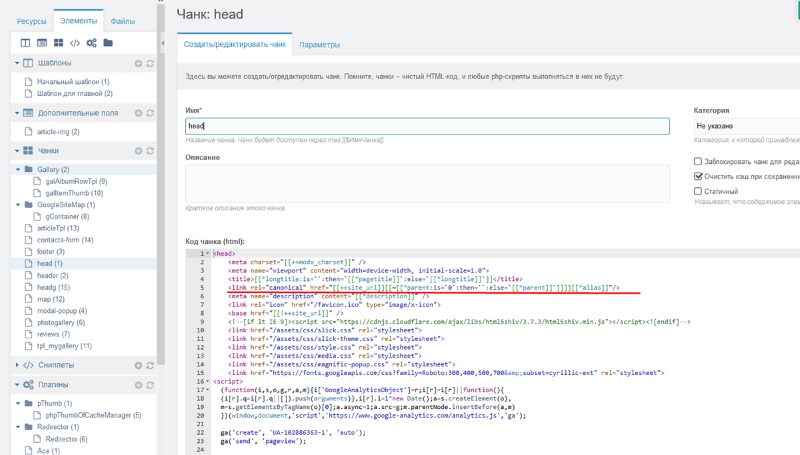The height and width of the screenshot is (455, 800).
Task: Add new item in Дополнительные поля section
Action: pyautogui.click(x=138, y=113)
